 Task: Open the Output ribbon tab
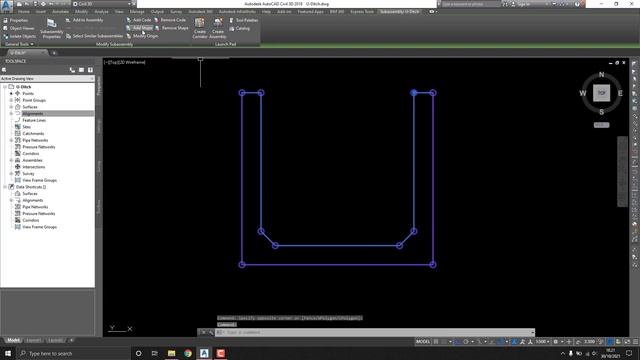(157, 12)
